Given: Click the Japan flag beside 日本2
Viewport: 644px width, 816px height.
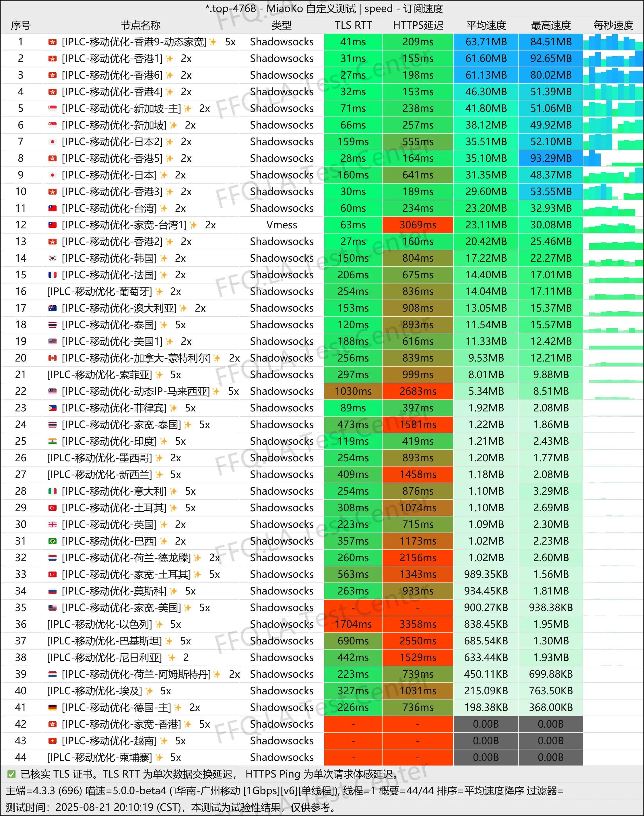Looking at the screenshot, I should click(x=53, y=142).
